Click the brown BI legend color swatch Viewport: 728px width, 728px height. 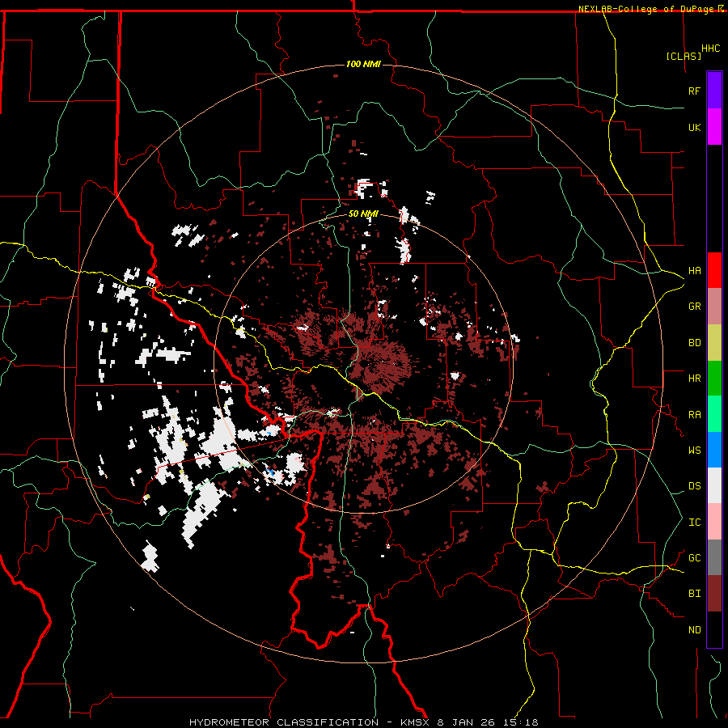coord(714,594)
